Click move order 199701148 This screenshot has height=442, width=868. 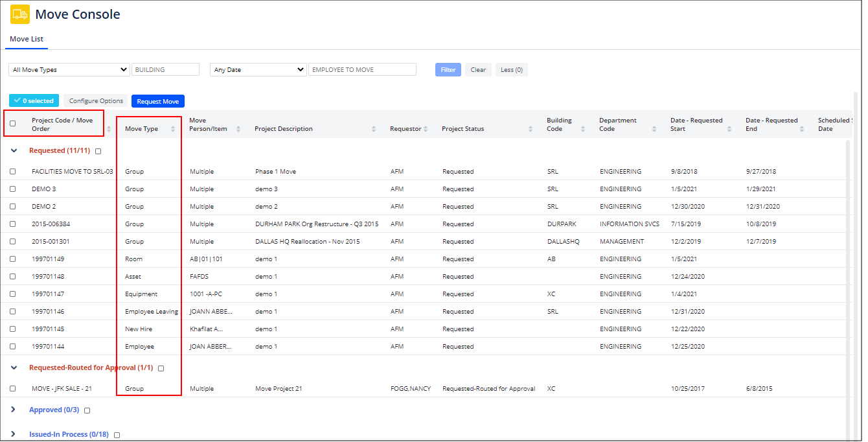pyautogui.click(x=48, y=277)
